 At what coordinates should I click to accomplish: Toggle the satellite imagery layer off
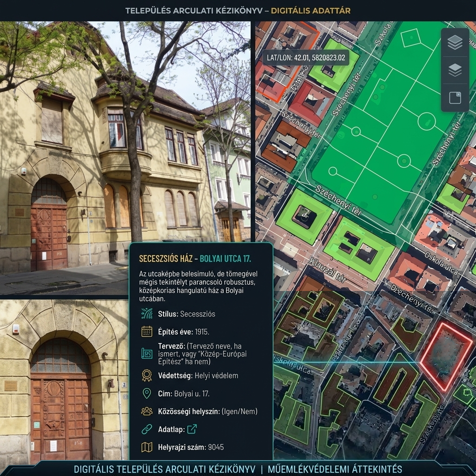click(455, 42)
